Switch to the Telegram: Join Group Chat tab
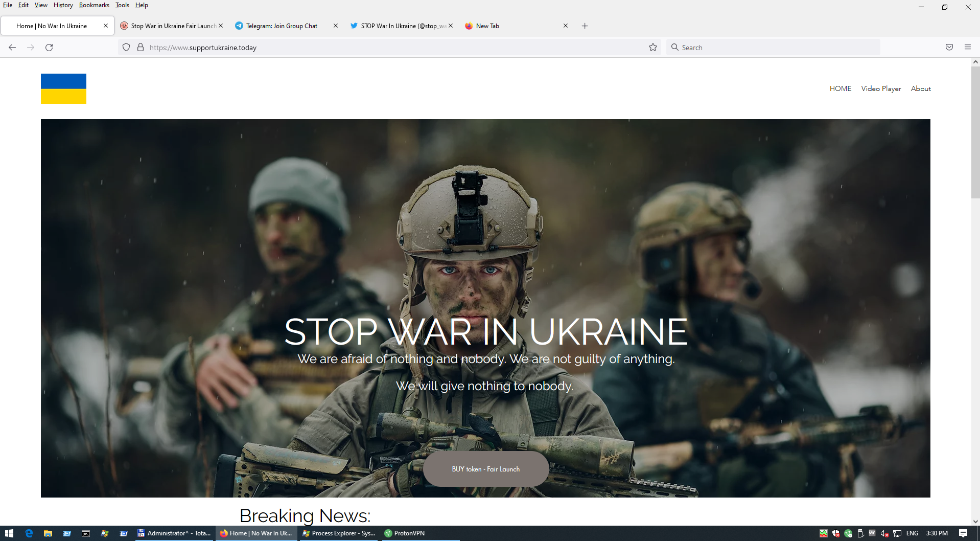 tap(282, 26)
